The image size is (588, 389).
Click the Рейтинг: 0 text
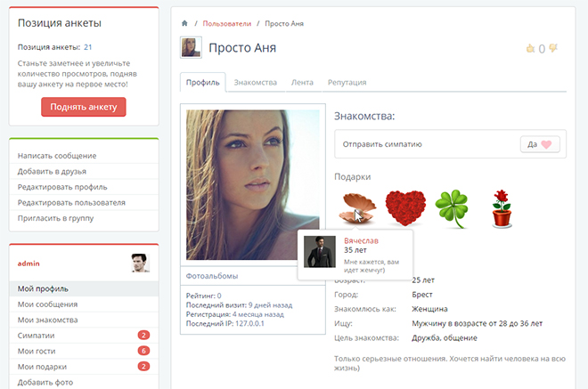(204, 296)
